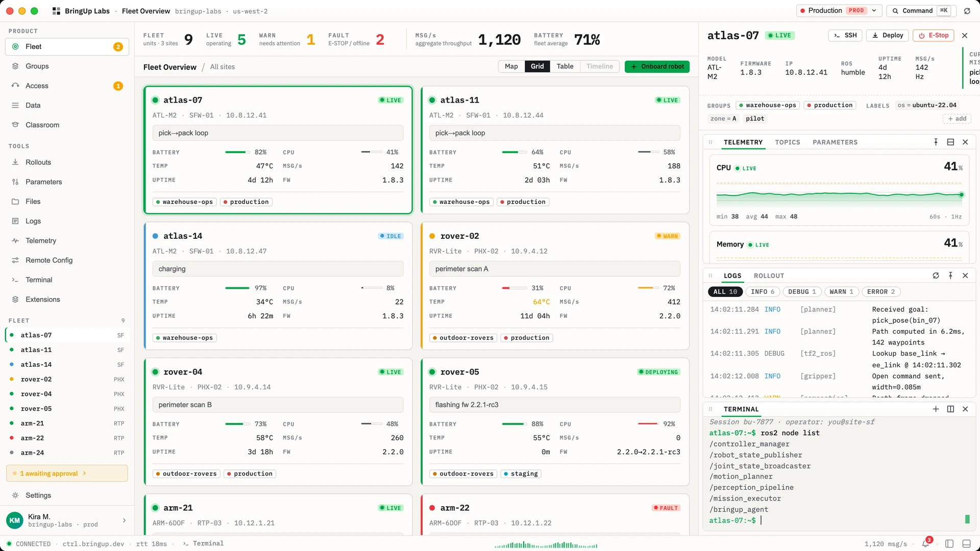
Task: Open Files tool
Action: 67,202
